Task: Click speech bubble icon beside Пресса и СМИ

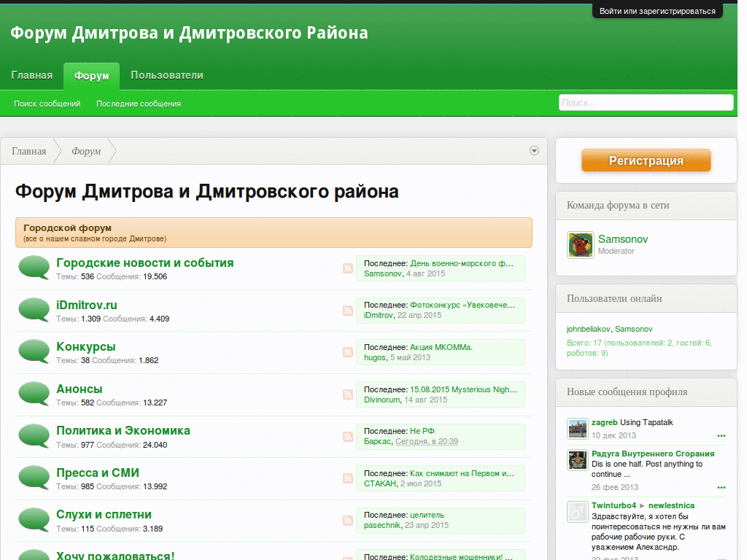Action: click(x=34, y=478)
